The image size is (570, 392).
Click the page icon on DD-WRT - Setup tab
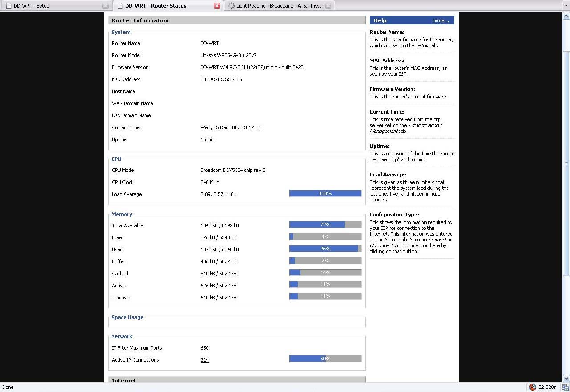8,6
